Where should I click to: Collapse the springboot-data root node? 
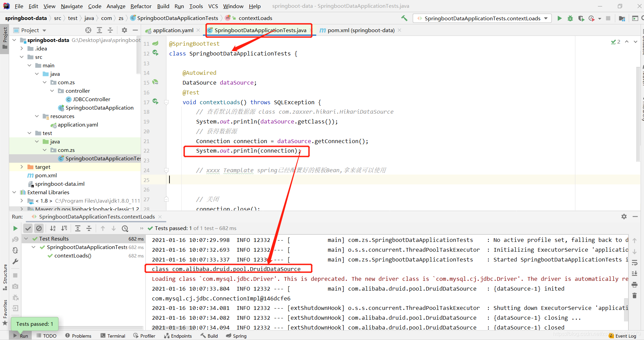(x=14, y=40)
